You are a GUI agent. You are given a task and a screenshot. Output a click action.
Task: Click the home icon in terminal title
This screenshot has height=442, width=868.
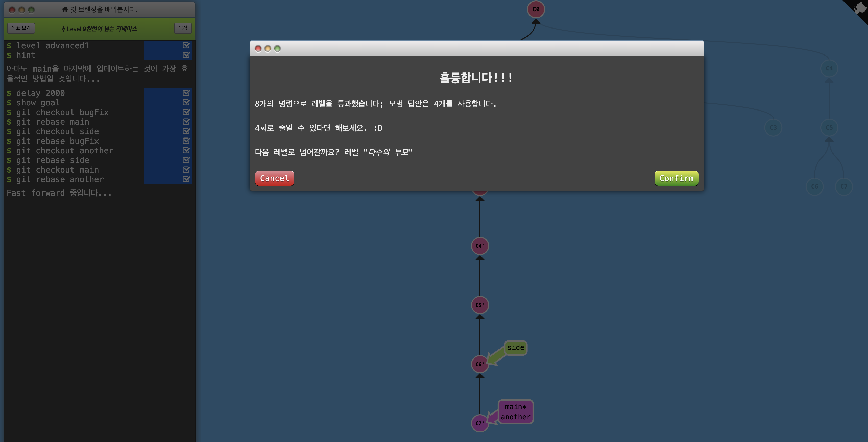click(x=65, y=9)
